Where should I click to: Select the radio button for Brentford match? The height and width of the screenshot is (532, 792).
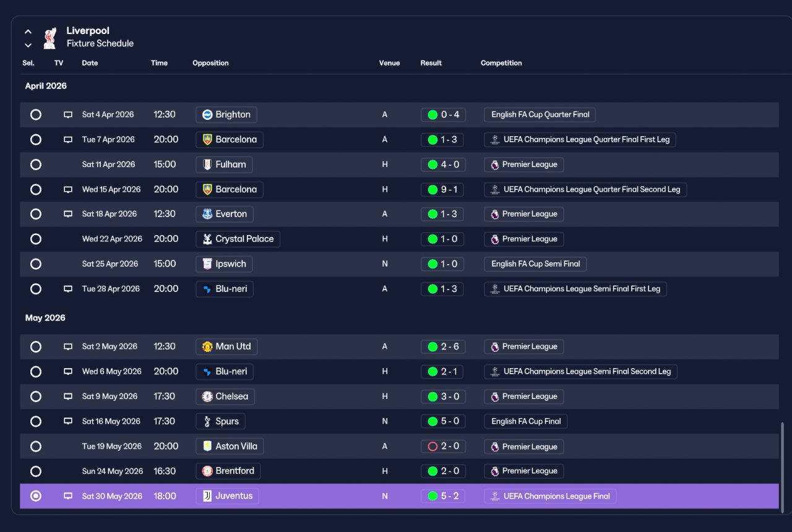click(36, 471)
